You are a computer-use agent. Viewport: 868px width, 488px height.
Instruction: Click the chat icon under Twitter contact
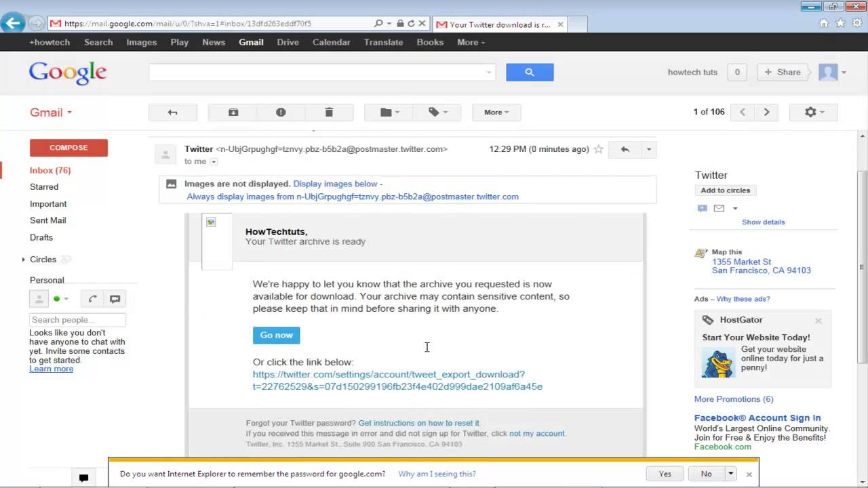tap(703, 208)
